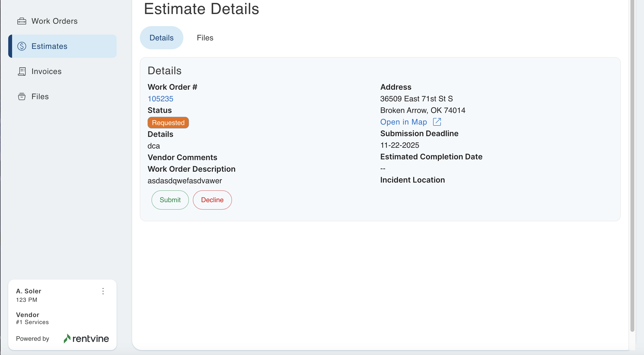Viewport: 644px width, 355px height.
Task: Open the three-dot user menu for A. Soler
Action: [x=103, y=291]
